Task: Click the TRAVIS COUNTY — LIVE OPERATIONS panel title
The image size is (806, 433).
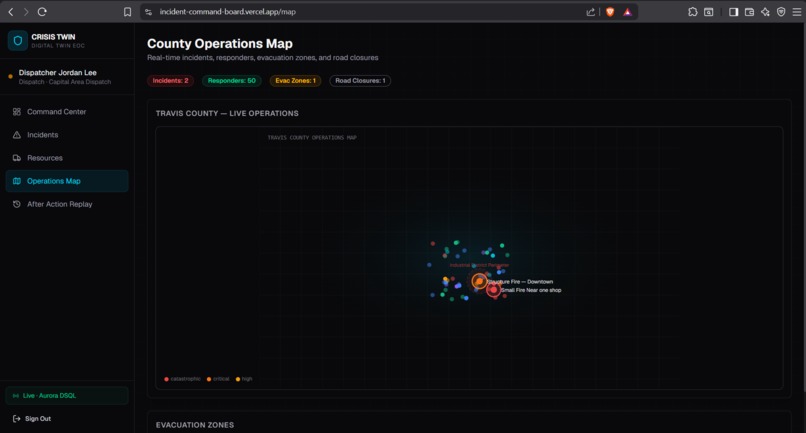Action: (x=227, y=113)
